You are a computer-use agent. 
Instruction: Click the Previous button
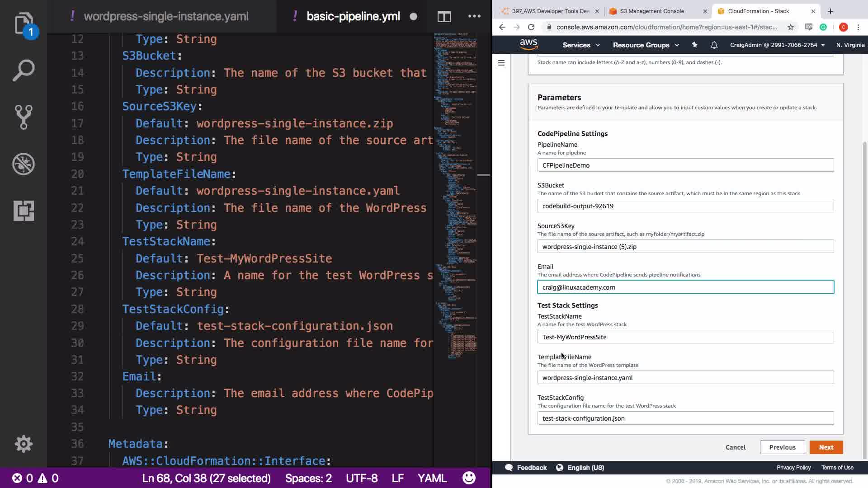tap(782, 447)
